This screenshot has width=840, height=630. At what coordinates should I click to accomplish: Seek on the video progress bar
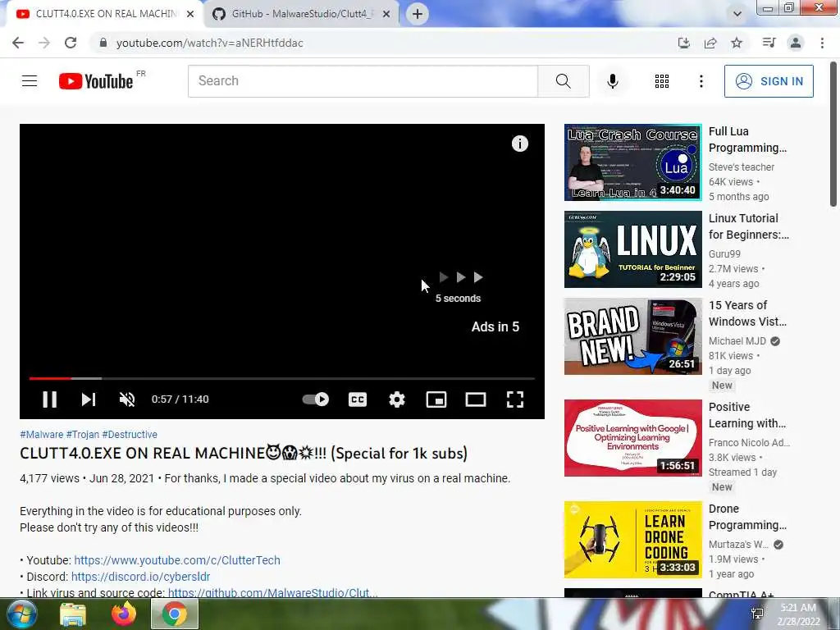282,378
